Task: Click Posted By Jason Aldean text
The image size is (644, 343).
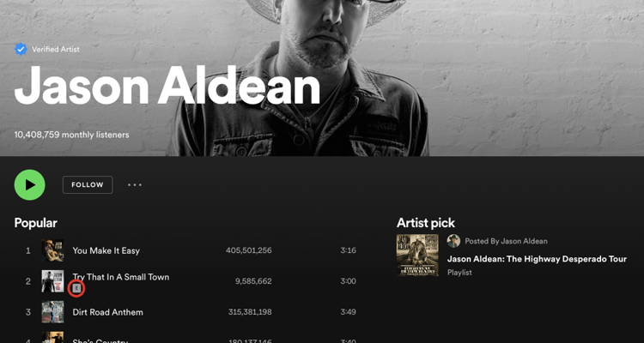Action: click(x=506, y=241)
